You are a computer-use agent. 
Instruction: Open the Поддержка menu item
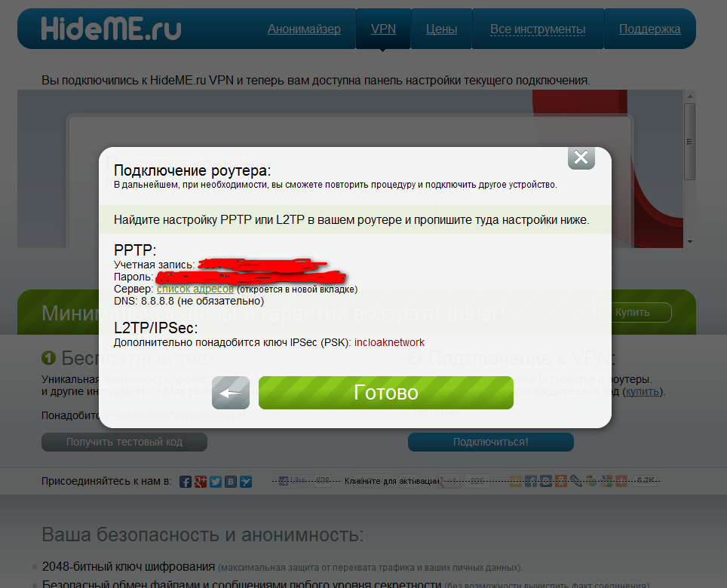(x=649, y=29)
